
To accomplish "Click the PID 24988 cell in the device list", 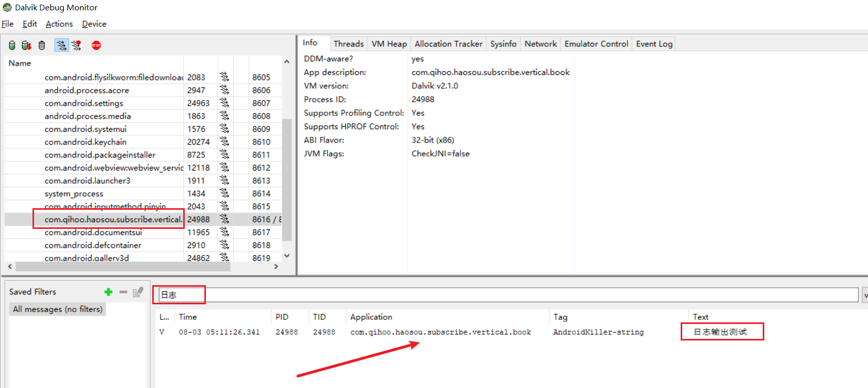I will [x=199, y=219].
